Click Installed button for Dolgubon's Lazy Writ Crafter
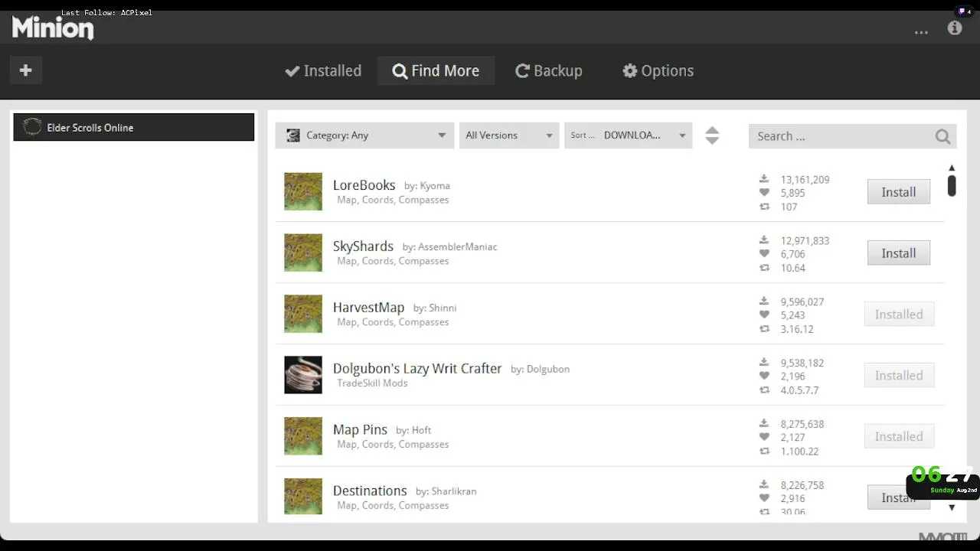This screenshot has width=980, height=551. pos(899,376)
